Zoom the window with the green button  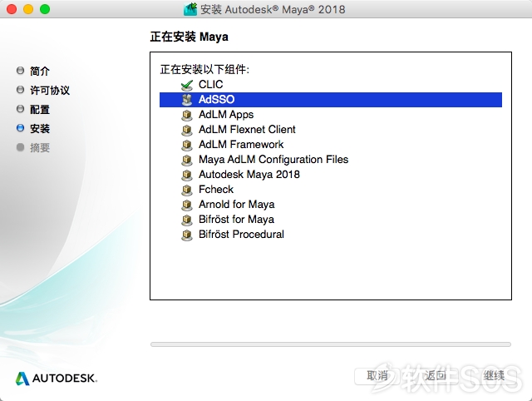point(45,9)
